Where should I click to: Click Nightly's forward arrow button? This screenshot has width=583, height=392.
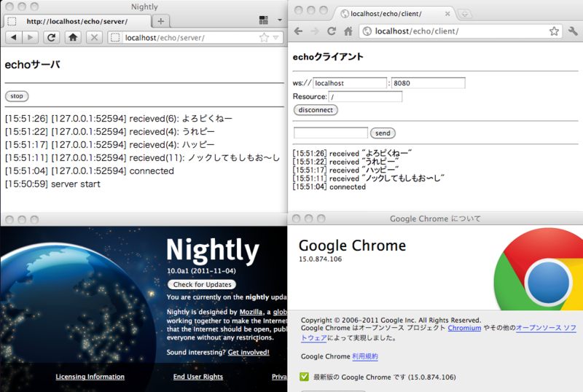[x=30, y=37]
